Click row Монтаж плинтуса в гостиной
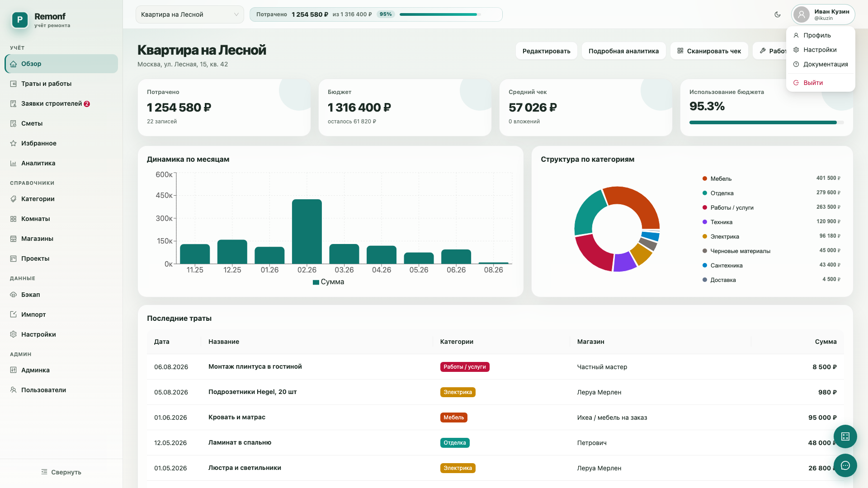This screenshot has height=488, width=868. coord(495,367)
